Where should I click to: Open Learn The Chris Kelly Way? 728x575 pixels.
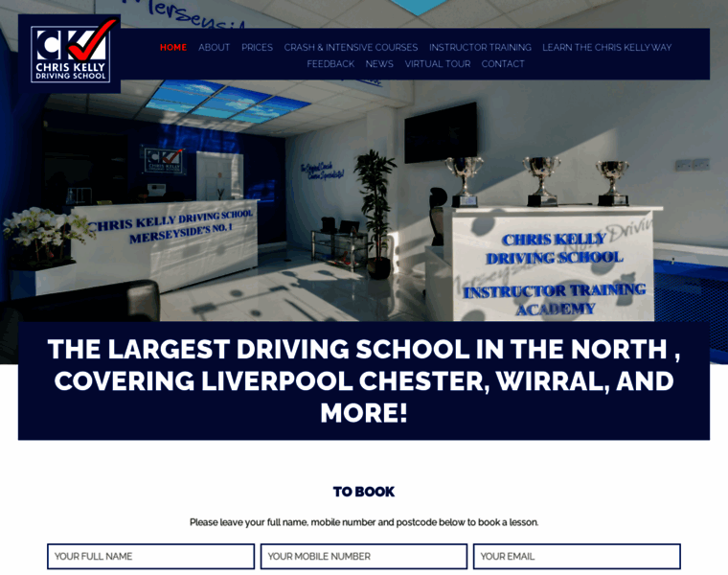(x=606, y=47)
